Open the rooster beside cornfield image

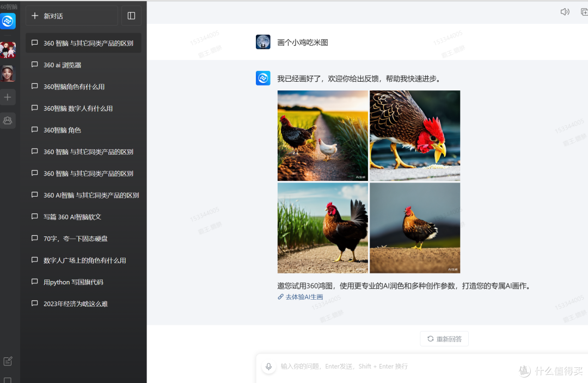[x=322, y=228]
